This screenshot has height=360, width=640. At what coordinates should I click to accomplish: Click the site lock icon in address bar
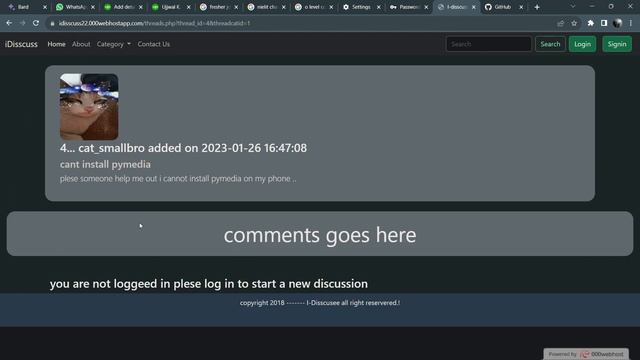[x=52, y=24]
